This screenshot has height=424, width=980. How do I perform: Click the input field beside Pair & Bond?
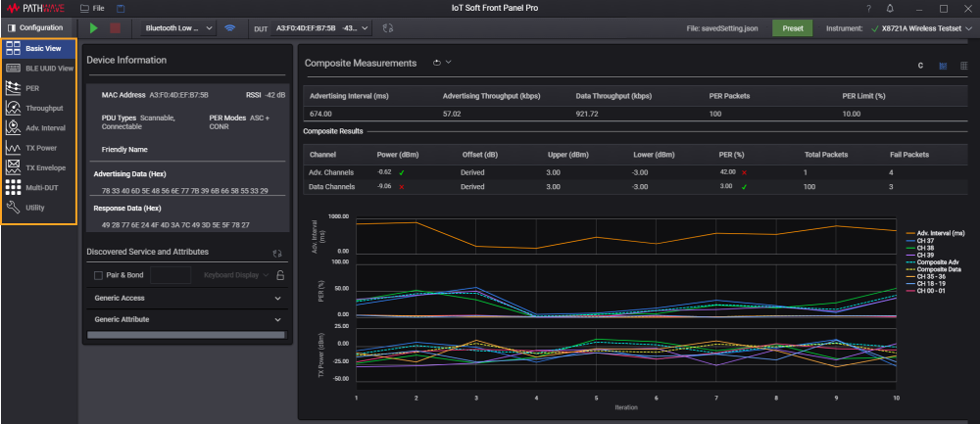171,275
